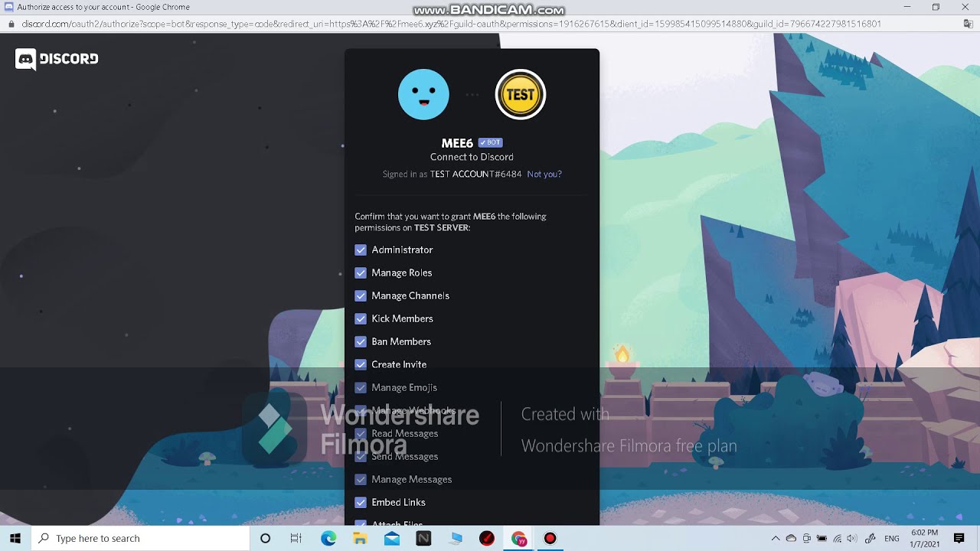Uncheck the Administrator permission checkbox
980x551 pixels.
tap(361, 250)
